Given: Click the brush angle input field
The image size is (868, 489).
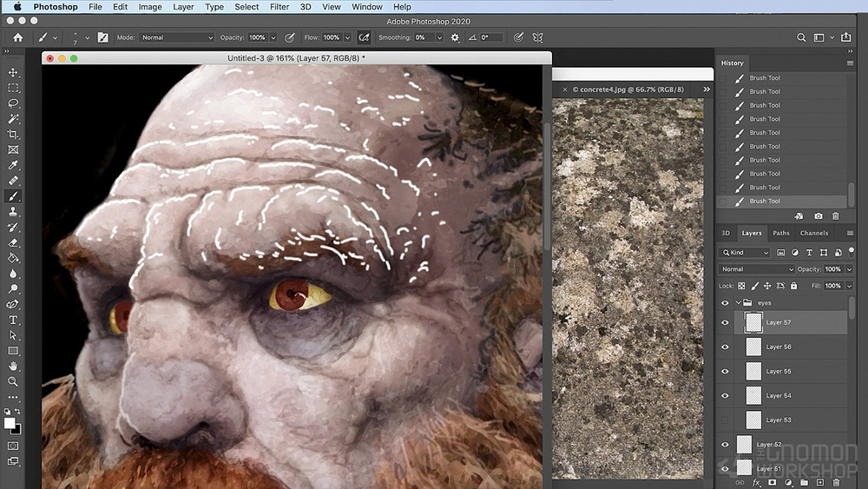Looking at the screenshot, I should click(x=490, y=37).
